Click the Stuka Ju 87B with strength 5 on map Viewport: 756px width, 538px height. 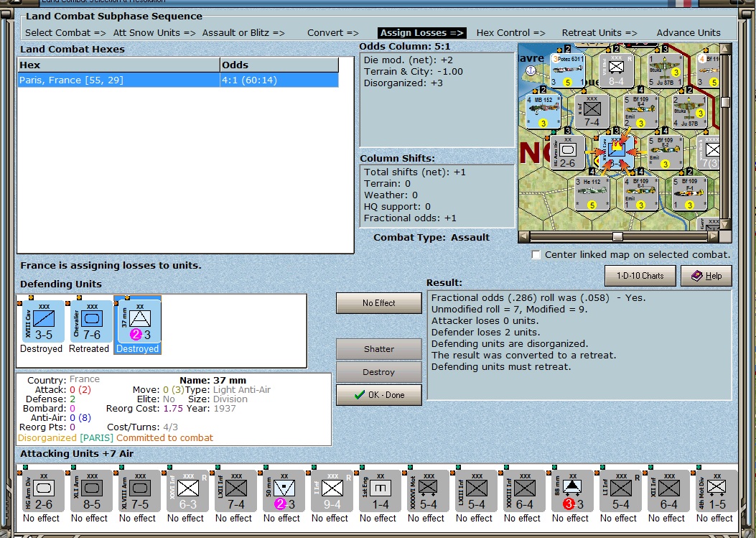pyautogui.click(x=665, y=70)
